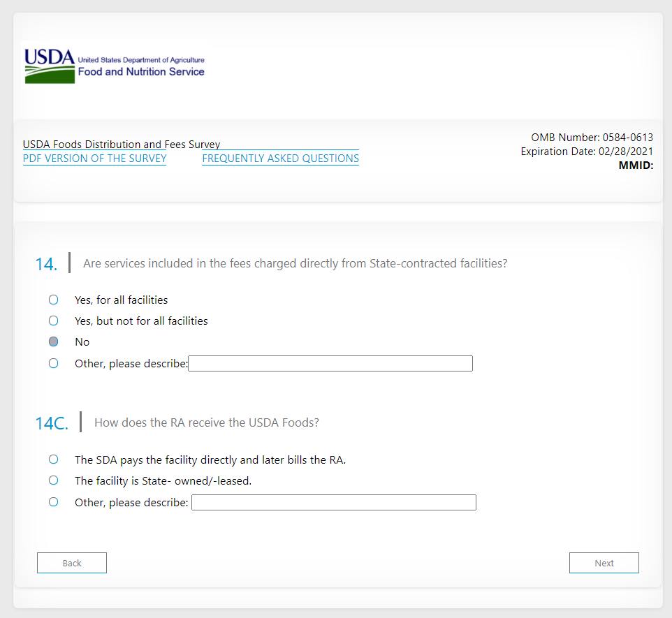
Task: Advance the survey with Next button
Action: click(604, 563)
